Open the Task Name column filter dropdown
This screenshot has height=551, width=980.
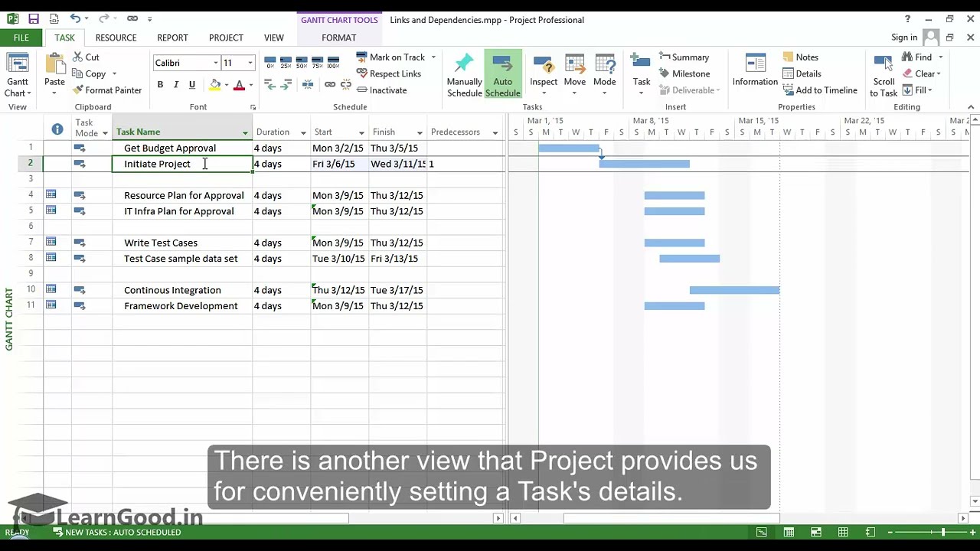pyautogui.click(x=245, y=132)
